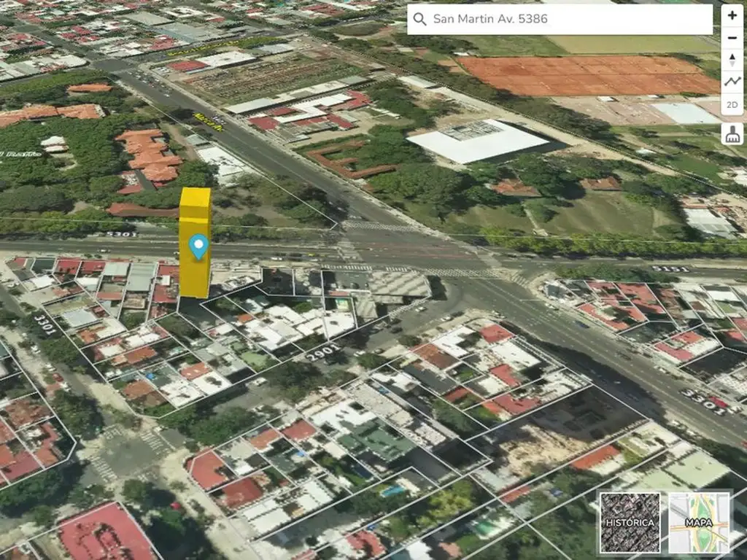The image size is (747, 560).
Task: Click the 2901 street number label
Action: [322, 354]
